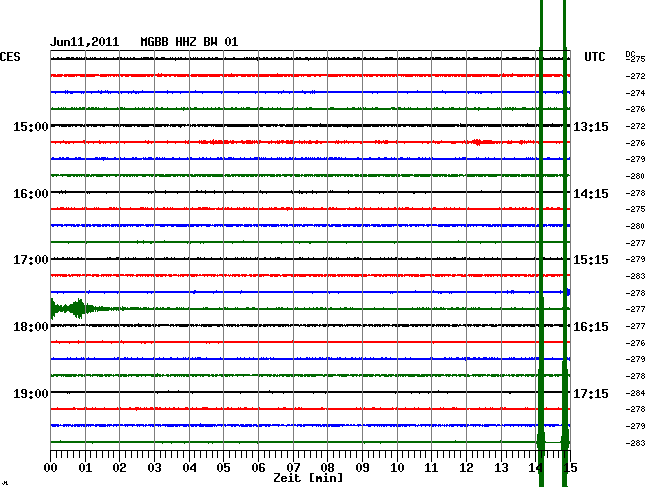This screenshot has width=650, height=494.
Task: Click the 14:15 UTC time label
Action: 591,194
